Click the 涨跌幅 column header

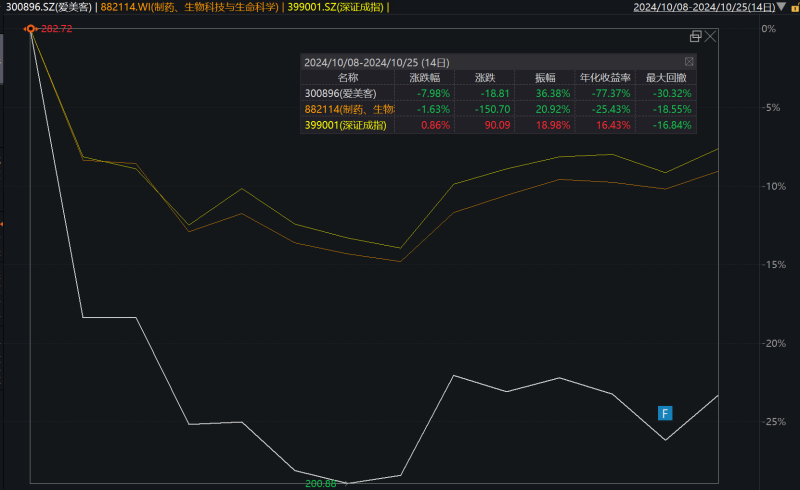pos(424,78)
